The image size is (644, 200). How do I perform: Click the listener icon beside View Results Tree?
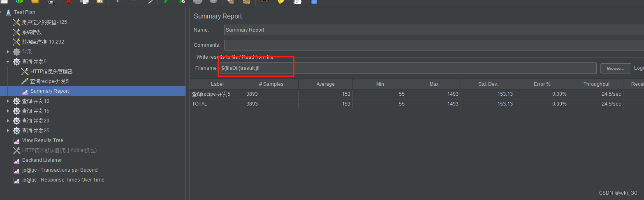tap(16, 140)
